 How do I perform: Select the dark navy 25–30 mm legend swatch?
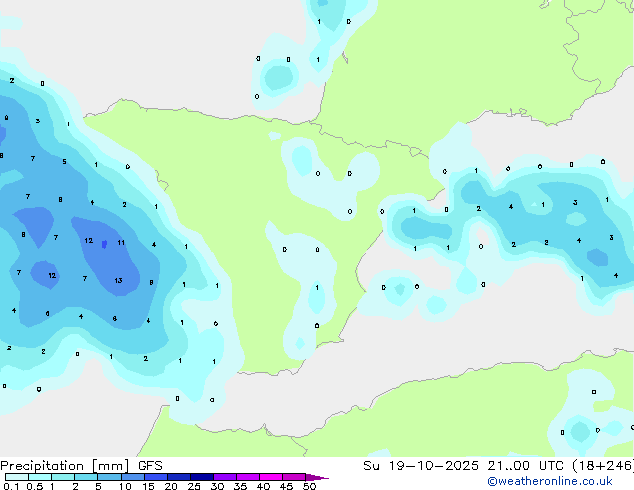(x=202, y=477)
